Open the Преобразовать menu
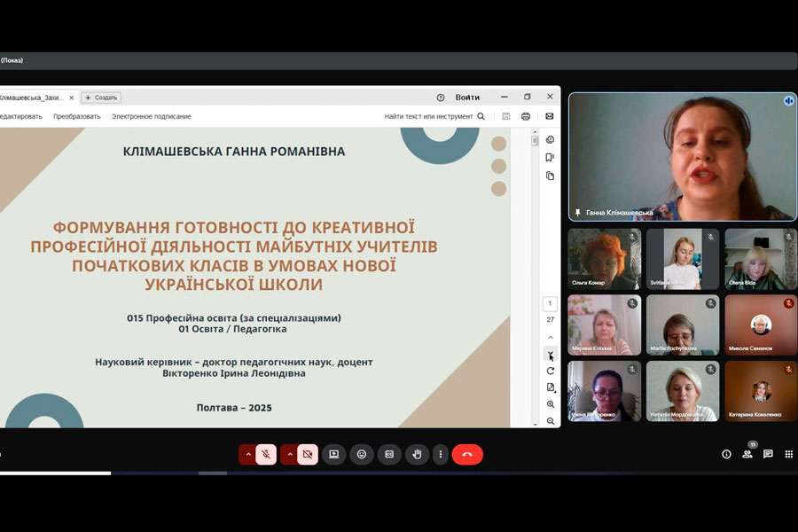The width and height of the screenshot is (798, 532). (77, 116)
